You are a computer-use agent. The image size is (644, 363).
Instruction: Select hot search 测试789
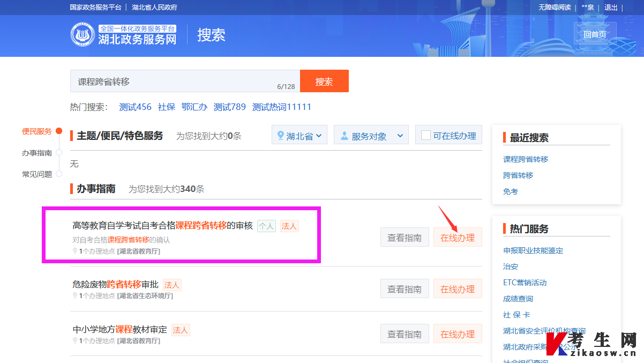(x=230, y=107)
